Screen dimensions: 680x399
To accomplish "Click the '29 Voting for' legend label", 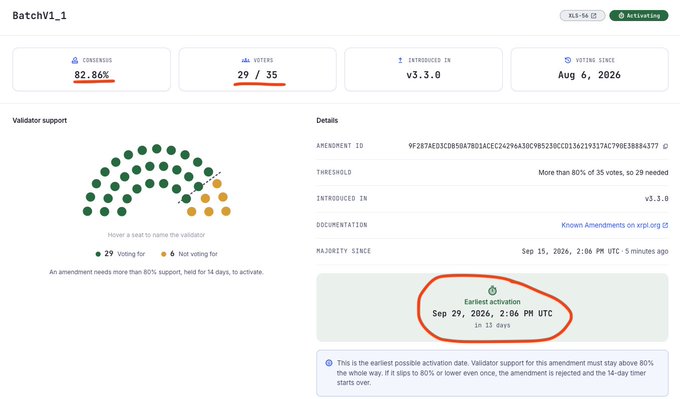I will coord(120,254).
